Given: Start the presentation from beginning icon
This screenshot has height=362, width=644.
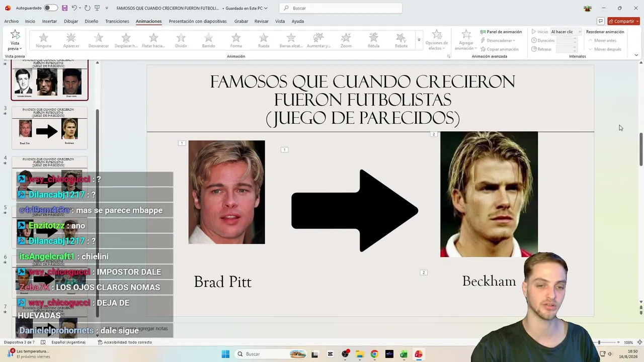Looking at the screenshot, I should (97, 8).
